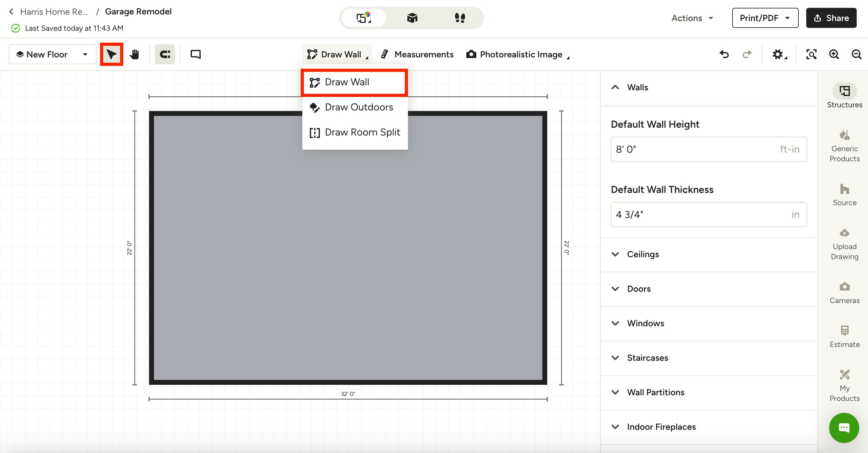868x453 pixels.
Task: Open the Upload Drawing panel
Action: 844,244
